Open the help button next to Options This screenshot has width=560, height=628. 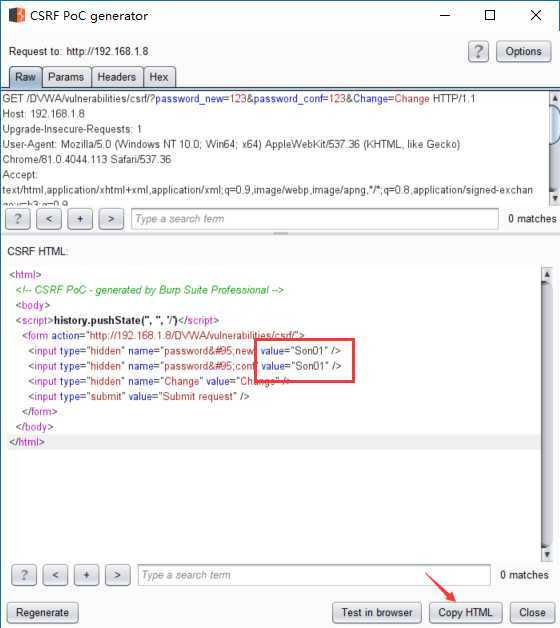478,51
